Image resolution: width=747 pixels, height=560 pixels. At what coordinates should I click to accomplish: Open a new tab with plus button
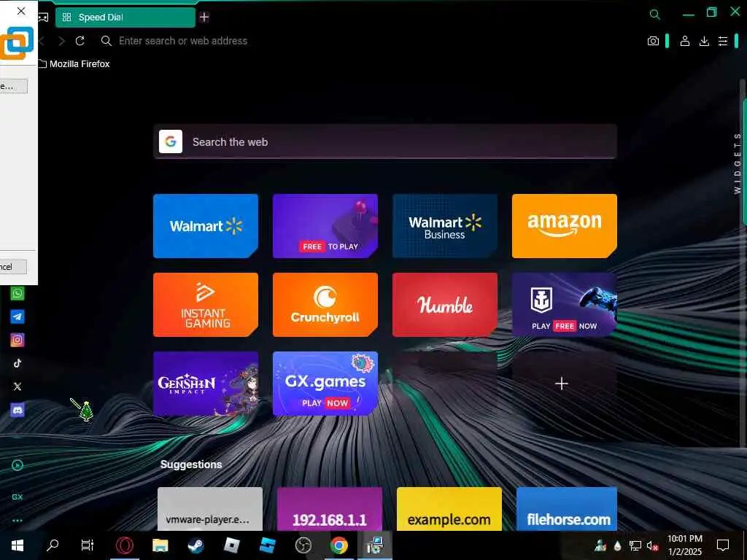pos(204,17)
